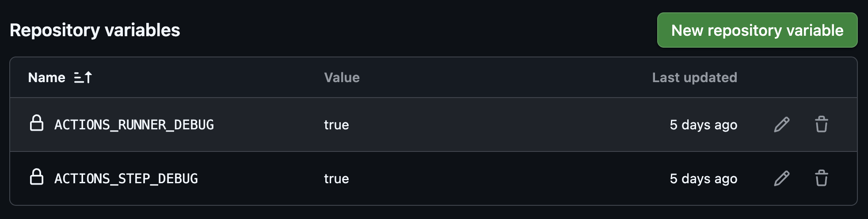Click the ACTIONS_STEP_DEBUG "5 days ago" timestamp
The height and width of the screenshot is (219, 868).
703,179
